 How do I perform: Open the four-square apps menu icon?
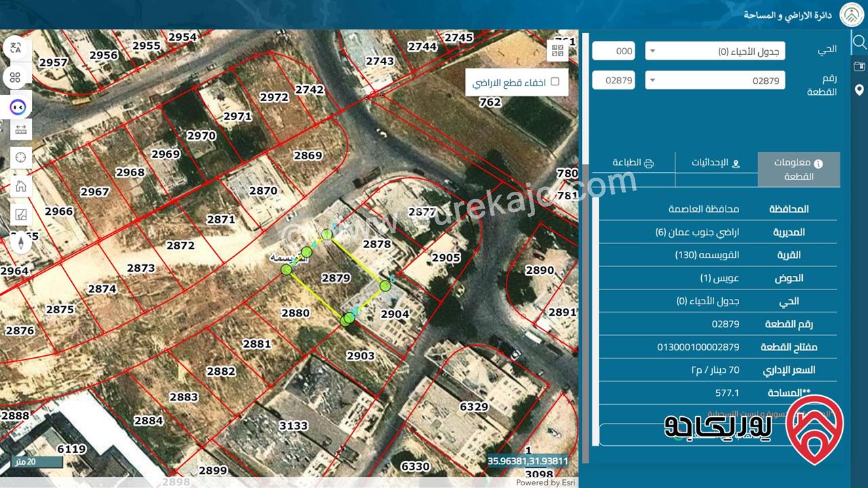pos(16,77)
